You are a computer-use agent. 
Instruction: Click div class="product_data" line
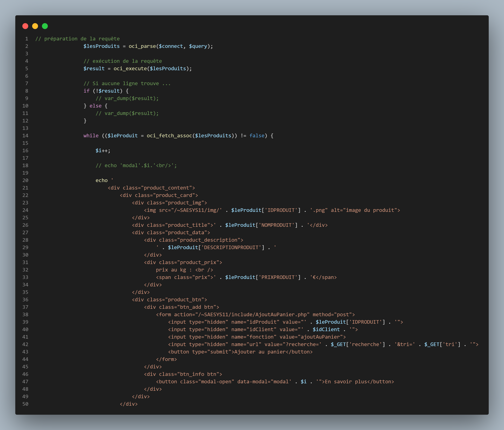pos(171,232)
